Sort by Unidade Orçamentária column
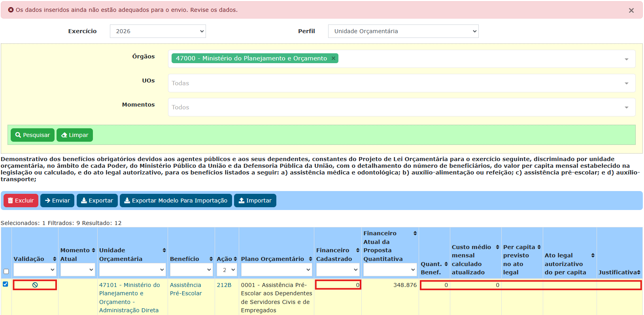The image size is (644, 315). pyautogui.click(x=164, y=250)
